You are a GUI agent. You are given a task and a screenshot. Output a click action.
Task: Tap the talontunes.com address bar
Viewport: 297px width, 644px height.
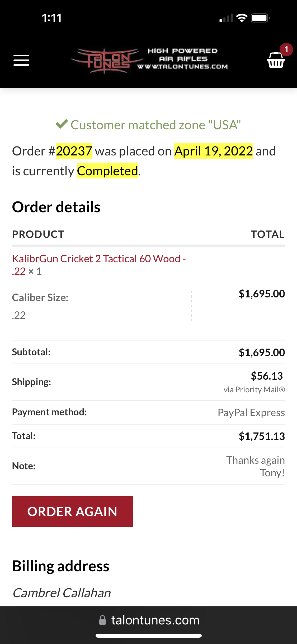[x=149, y=620]
